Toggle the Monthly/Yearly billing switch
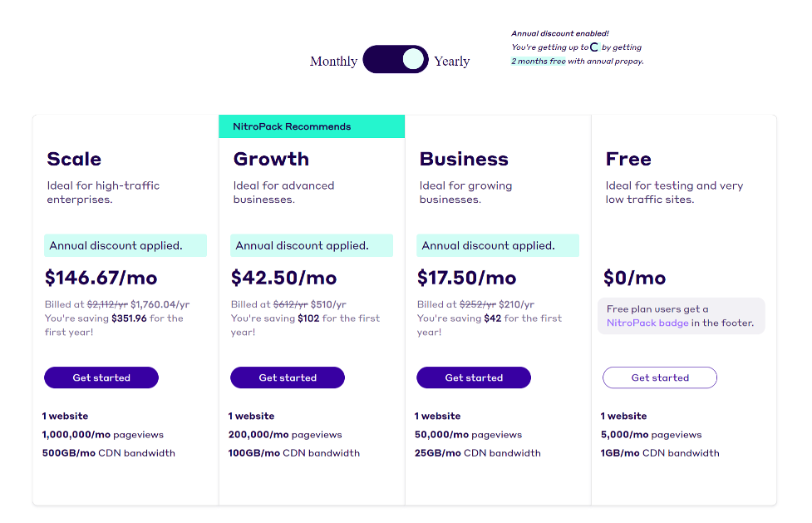 click(x=396, y=59)
